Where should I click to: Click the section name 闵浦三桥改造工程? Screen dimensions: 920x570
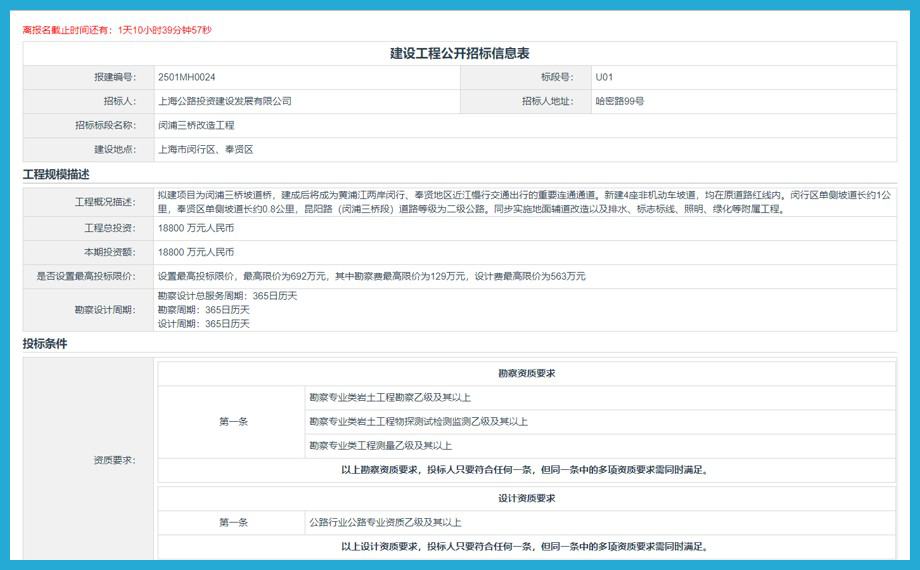tap(196, 126)
